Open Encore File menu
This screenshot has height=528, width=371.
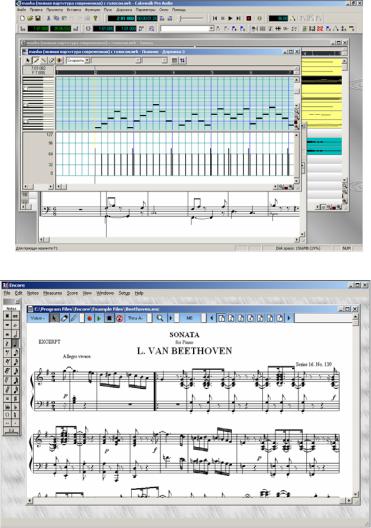pos(7,293)
